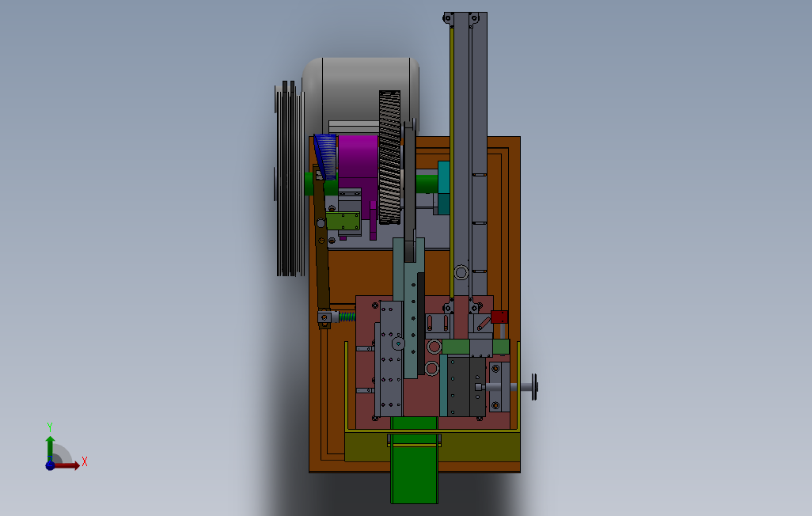
Task: Select the hand wheel knob on the side
Action: coord(534,387)
